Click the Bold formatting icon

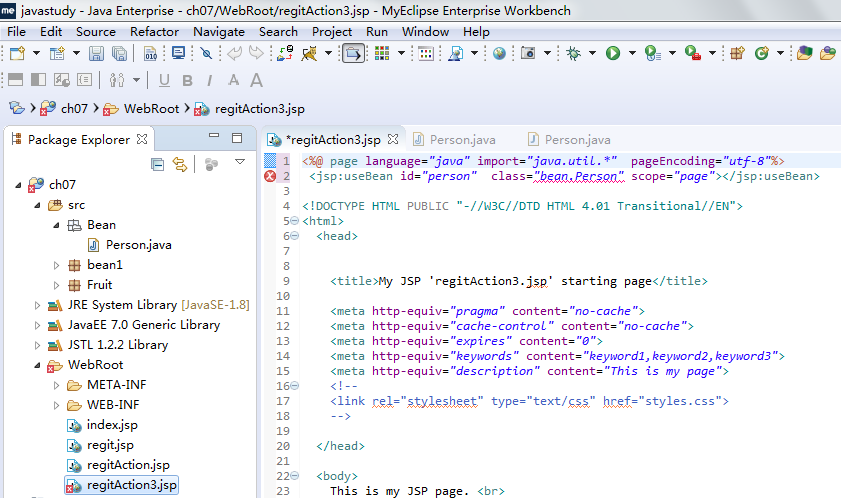187,80
